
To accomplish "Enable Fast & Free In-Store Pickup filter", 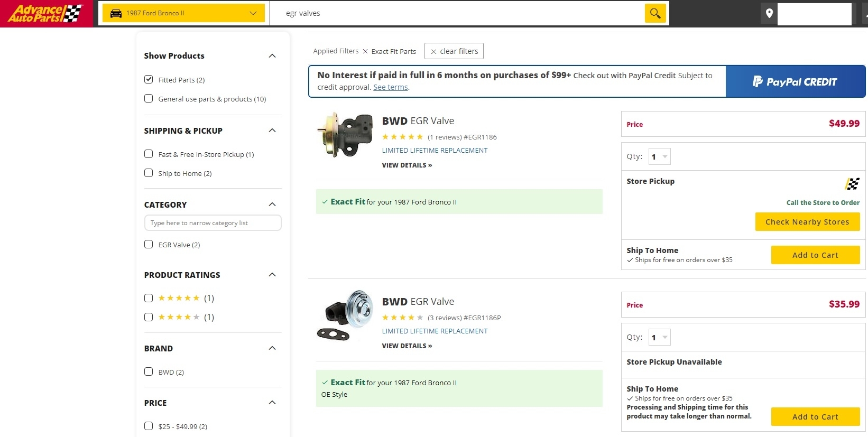I will point(149,154).
